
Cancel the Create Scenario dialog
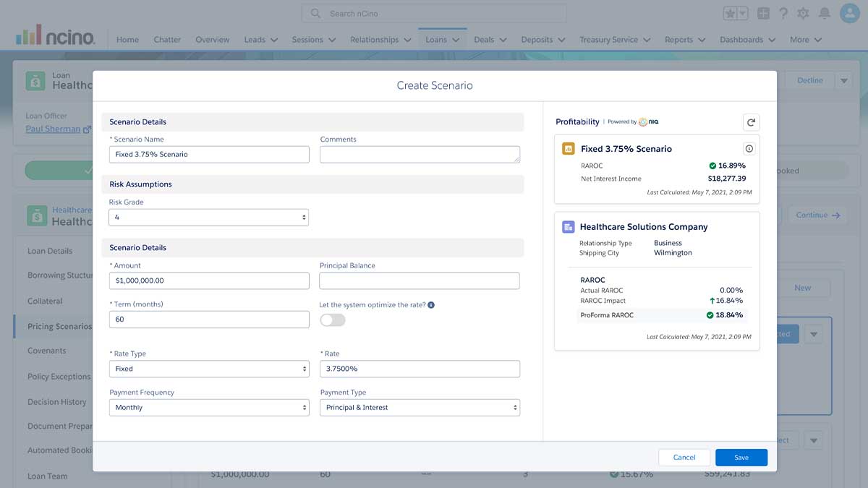tap(684, 457)
